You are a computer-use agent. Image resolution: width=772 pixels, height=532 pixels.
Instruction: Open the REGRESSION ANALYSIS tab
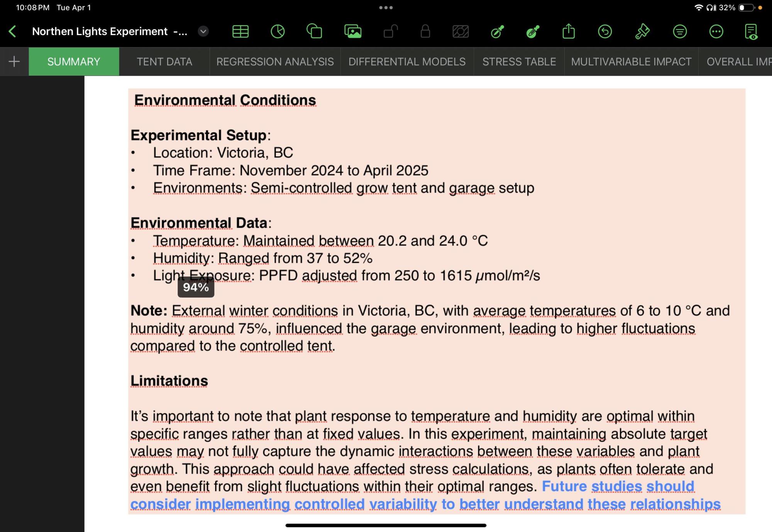275,62
